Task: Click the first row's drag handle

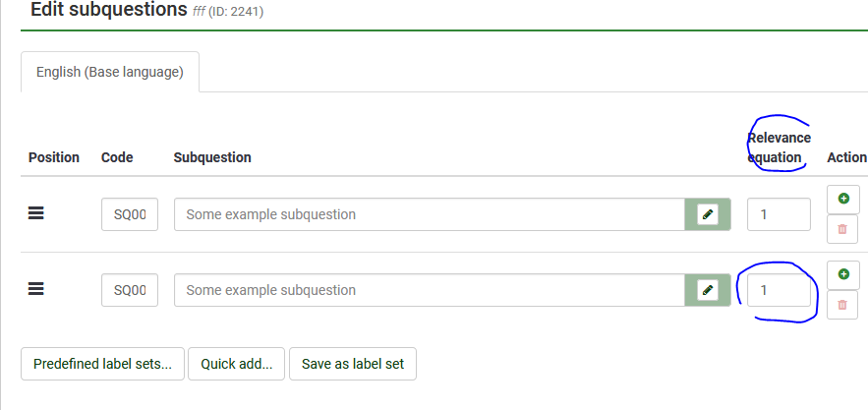Action: click(x=36, y=213)
